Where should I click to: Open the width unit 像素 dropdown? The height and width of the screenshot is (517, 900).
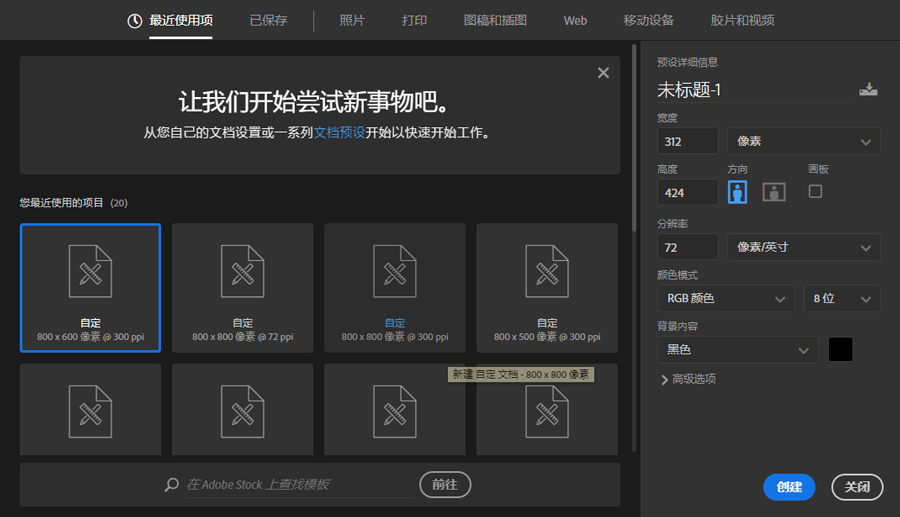point(804,141)
